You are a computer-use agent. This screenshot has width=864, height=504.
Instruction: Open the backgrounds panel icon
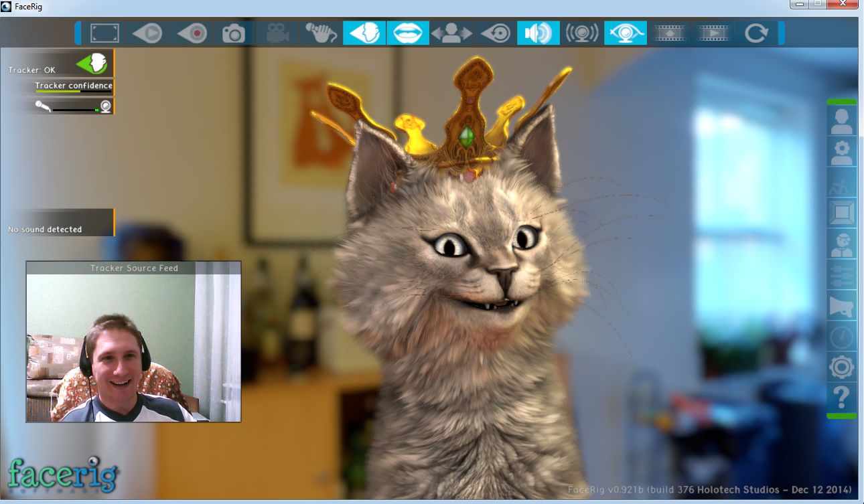tap(843, 211)
